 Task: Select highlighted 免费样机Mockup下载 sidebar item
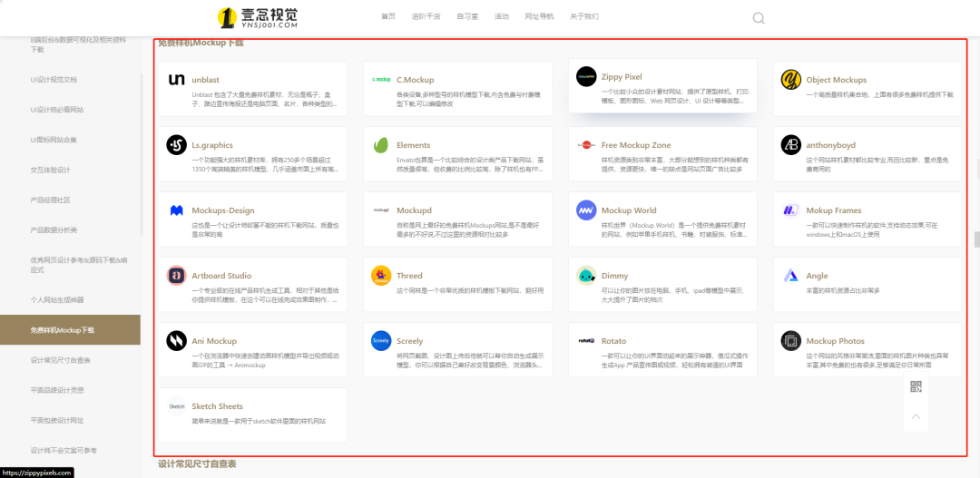[x=70, y=330]
